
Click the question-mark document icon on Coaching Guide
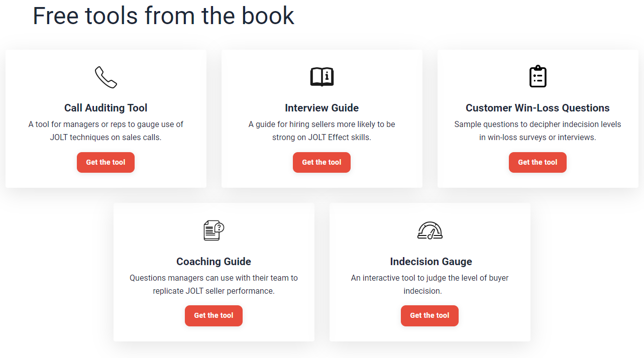(213, 230)
